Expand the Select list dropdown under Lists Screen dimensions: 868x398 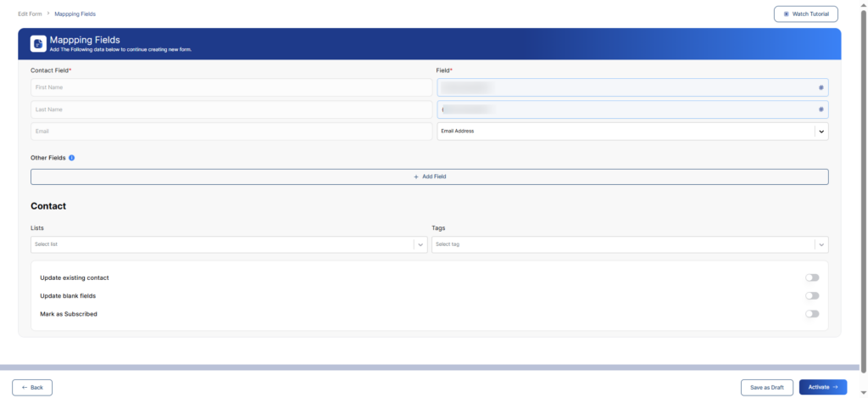[x=420, y=244]
